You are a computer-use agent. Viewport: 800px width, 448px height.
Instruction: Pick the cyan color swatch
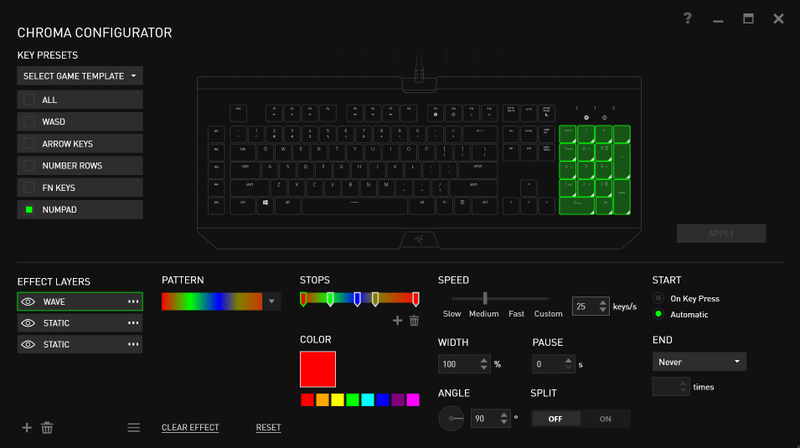367,400
